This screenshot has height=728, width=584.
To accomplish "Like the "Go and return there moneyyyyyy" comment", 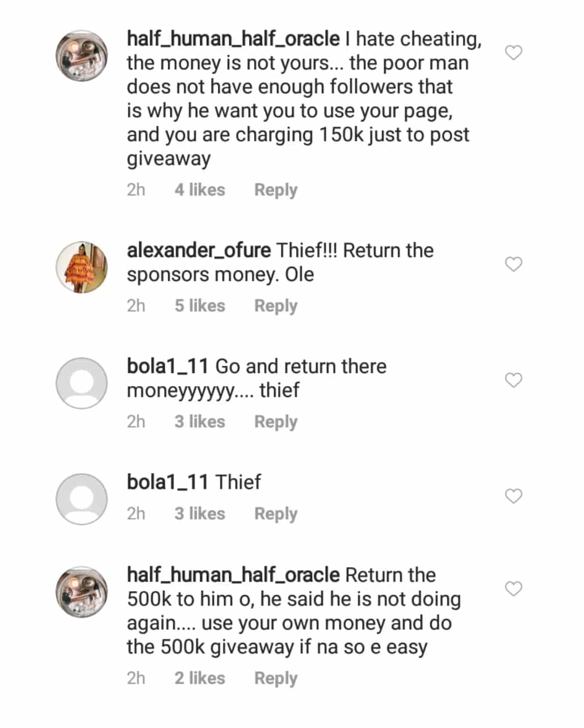I will (513, 380).
